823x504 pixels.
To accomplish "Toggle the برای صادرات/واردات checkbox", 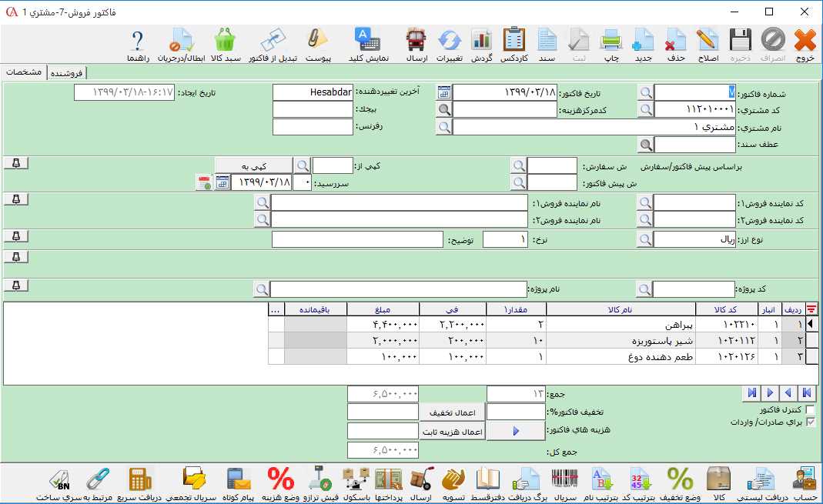I will click(x=810, y=422).
